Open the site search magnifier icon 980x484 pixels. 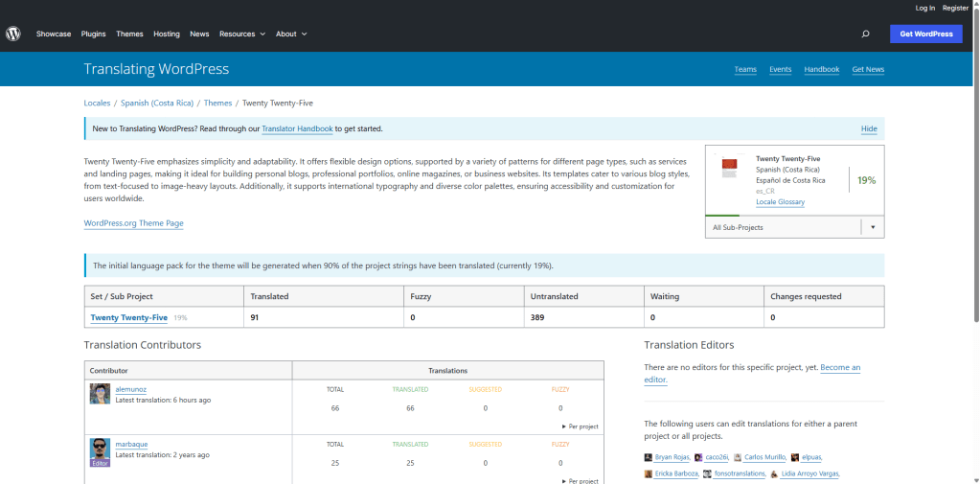(x=866, y=34)
